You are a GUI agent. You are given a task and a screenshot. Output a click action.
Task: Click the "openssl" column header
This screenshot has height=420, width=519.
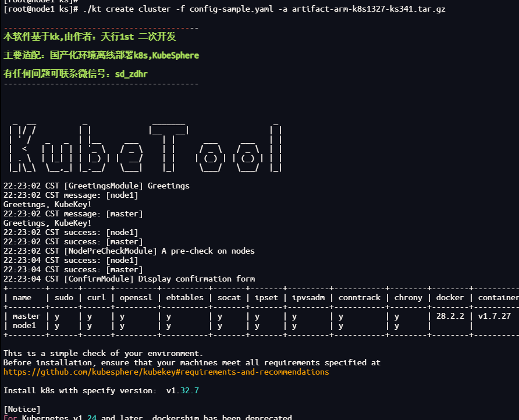(x=136, y=297)
